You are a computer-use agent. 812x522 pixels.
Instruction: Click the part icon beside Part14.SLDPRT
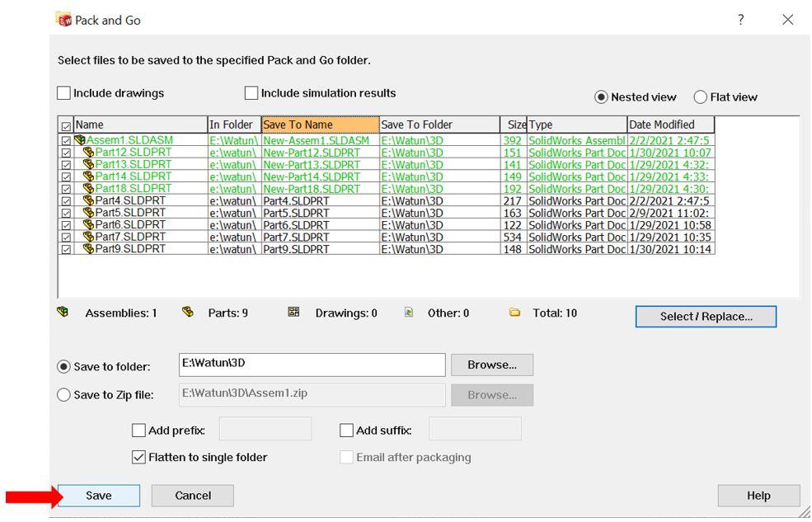[x=88, y=176]
